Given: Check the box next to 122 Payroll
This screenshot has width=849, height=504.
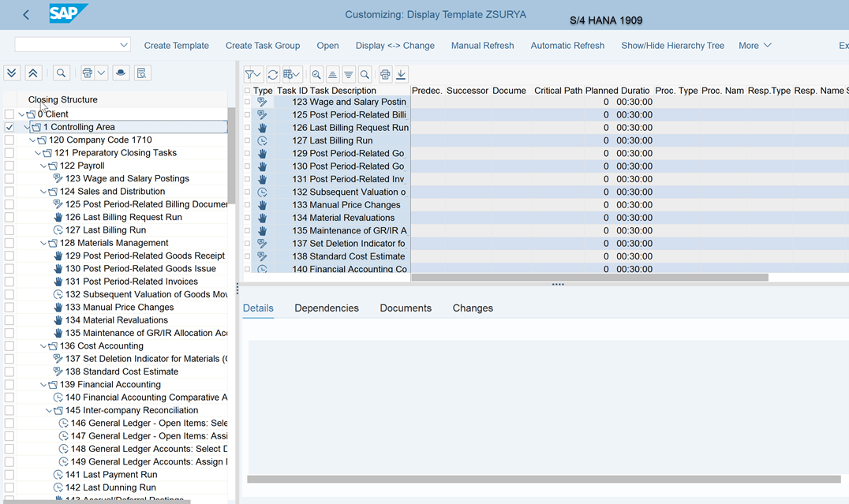Looking at the screenshot, I should coord(9,166).
